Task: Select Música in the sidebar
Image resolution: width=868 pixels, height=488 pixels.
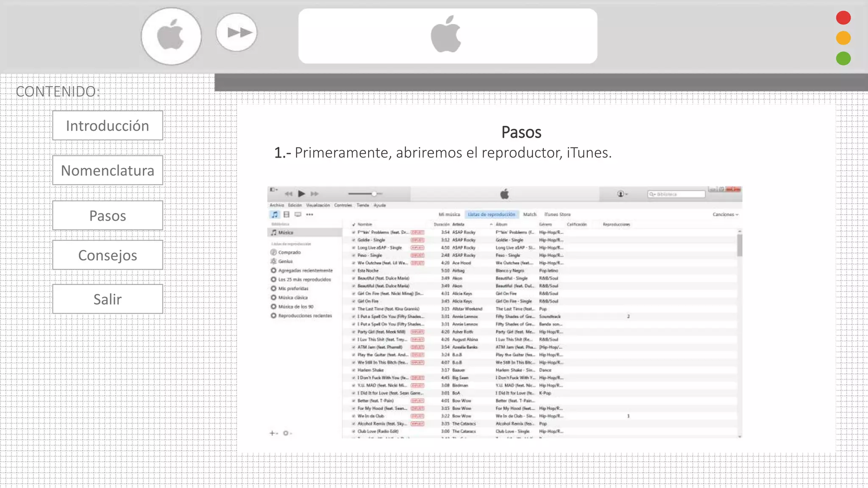Action: [305, 232]
